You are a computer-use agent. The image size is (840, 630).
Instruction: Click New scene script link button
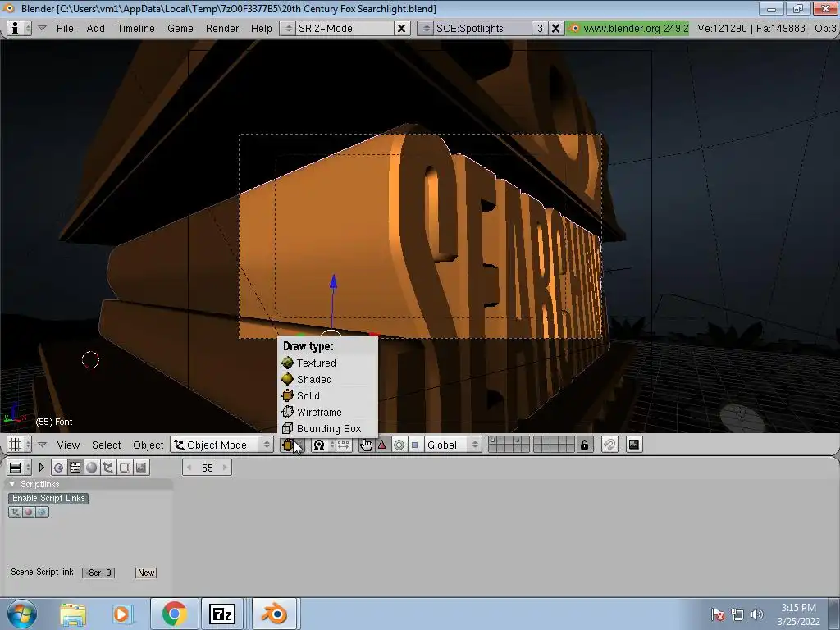[146, 573]
